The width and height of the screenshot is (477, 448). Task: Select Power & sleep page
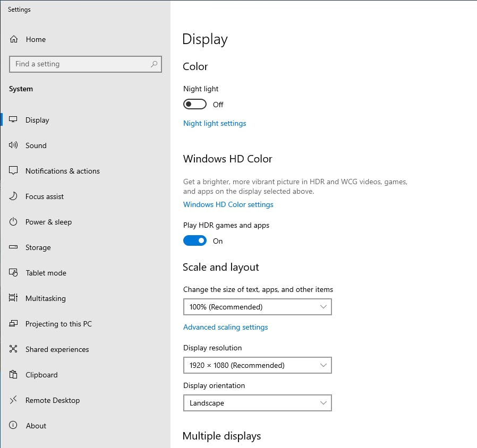pyautogui.click(x=85, y=222)
